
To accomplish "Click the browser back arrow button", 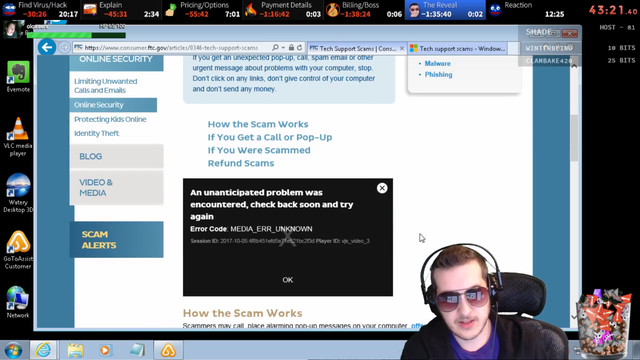I will click(47, 47).
